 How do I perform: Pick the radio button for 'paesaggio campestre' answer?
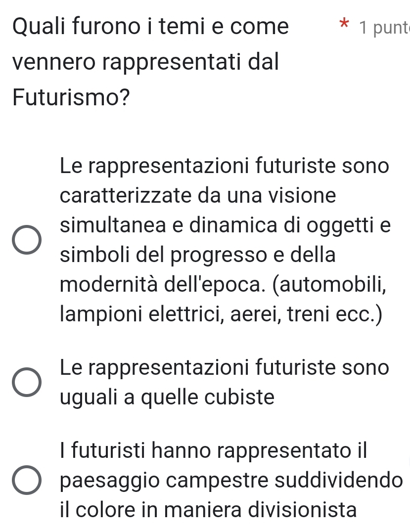(27, 480)
